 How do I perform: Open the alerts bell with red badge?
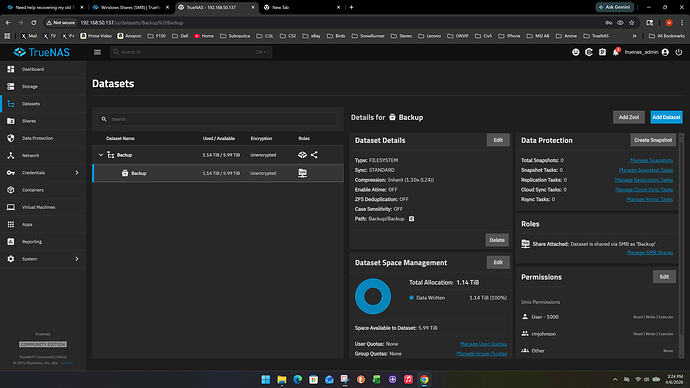tap(616, 52)
